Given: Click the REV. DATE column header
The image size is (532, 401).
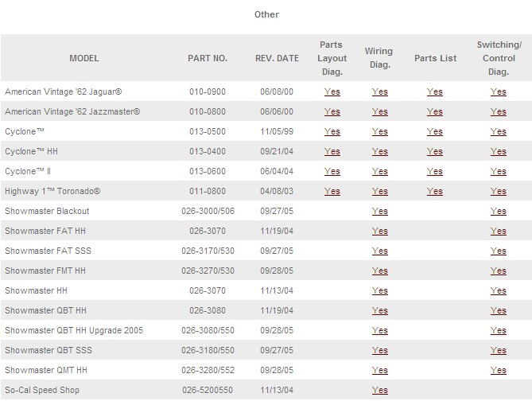Looking at the screenshot, I should (277, 58).
